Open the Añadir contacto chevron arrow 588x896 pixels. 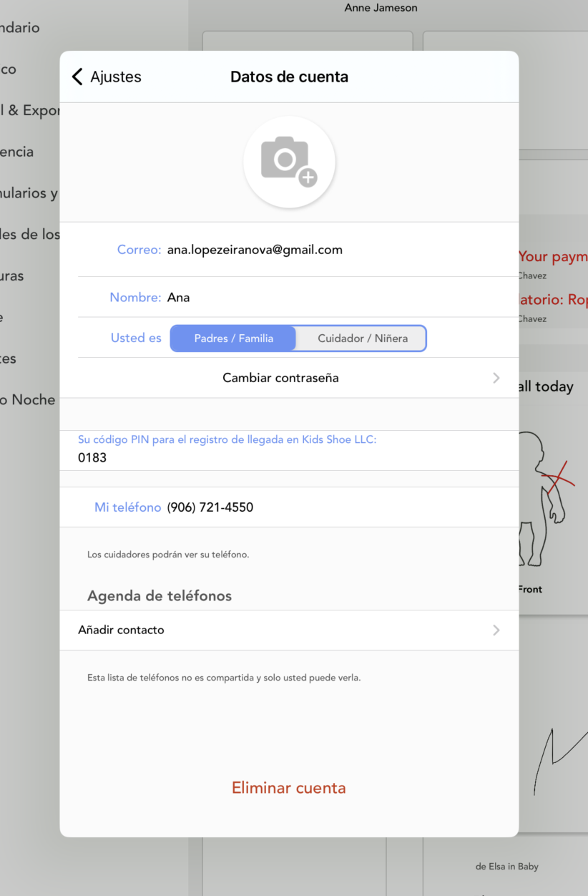pos(496,630)
